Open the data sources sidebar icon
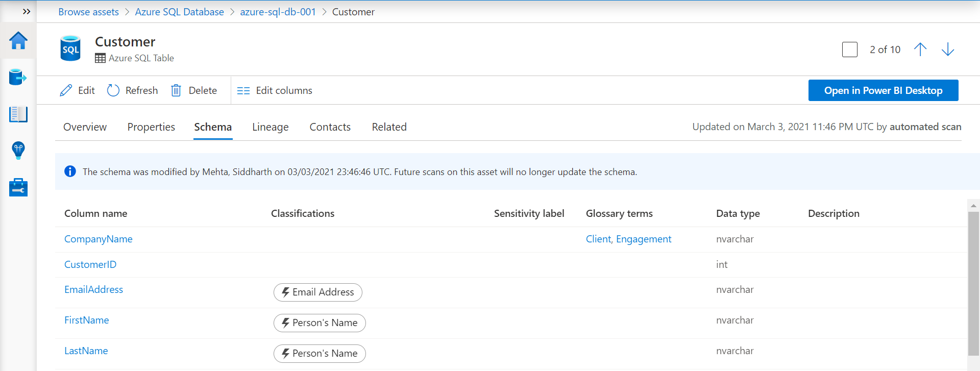This screenshot has width=980, height=371. pyautogui.click(x=18, y=78)
